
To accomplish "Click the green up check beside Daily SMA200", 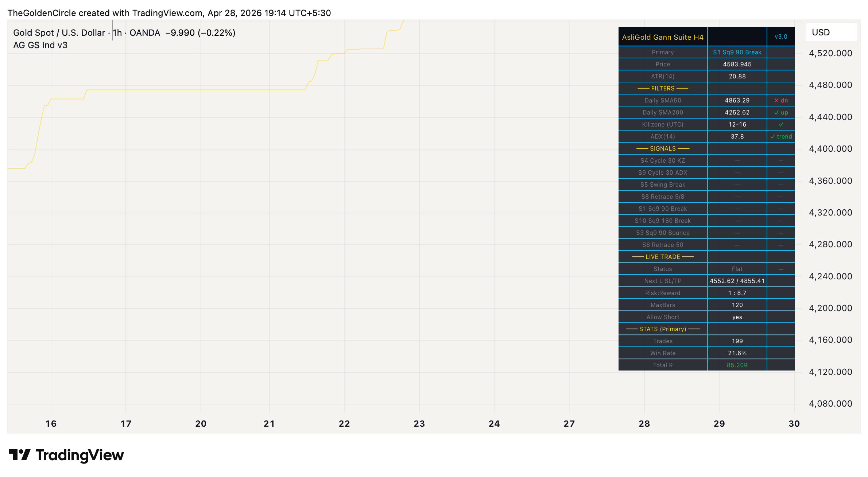I will [x=781, y=112].
